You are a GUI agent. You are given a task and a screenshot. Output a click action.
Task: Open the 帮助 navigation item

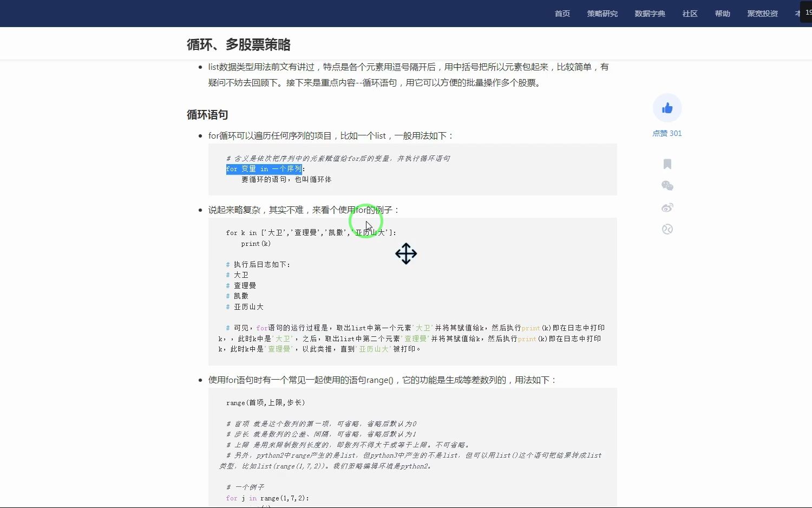[x=723, y=14]
